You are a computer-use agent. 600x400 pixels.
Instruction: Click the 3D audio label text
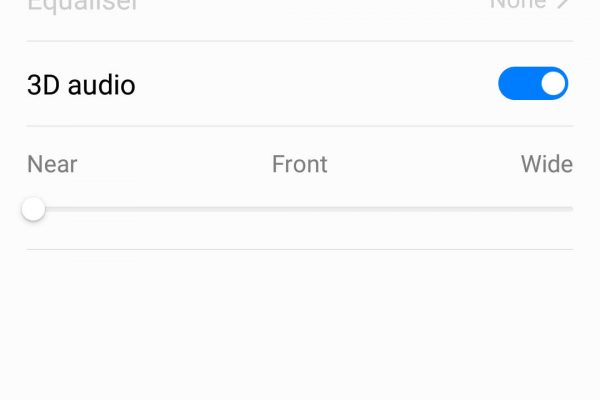[81, 85]
